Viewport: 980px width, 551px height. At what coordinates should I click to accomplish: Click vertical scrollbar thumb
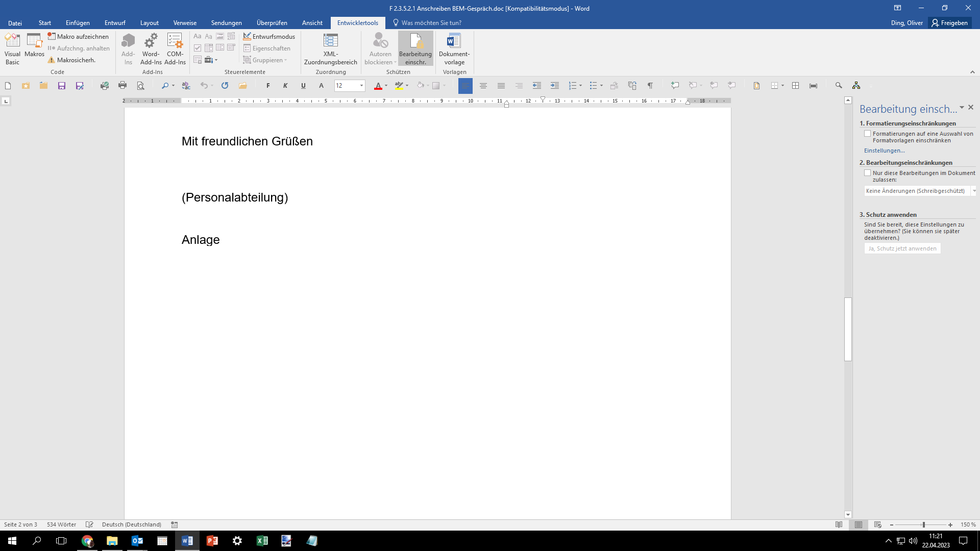click(x=848, y=329)
